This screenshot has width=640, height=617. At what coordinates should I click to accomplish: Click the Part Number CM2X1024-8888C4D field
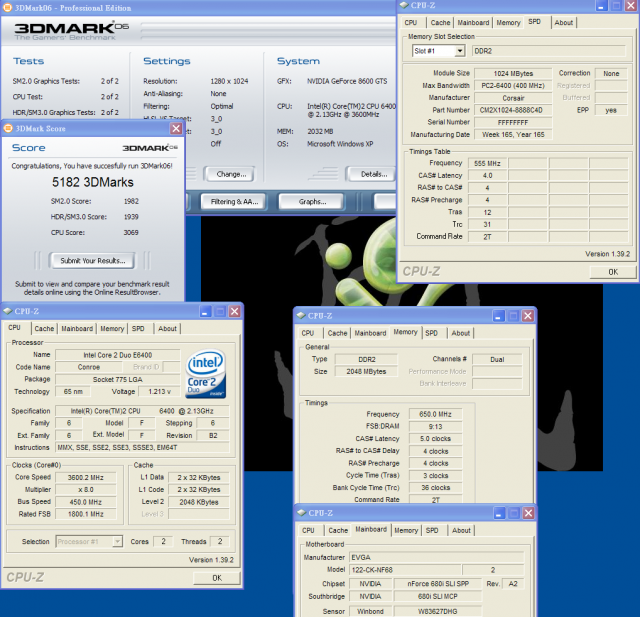[513, 110]
